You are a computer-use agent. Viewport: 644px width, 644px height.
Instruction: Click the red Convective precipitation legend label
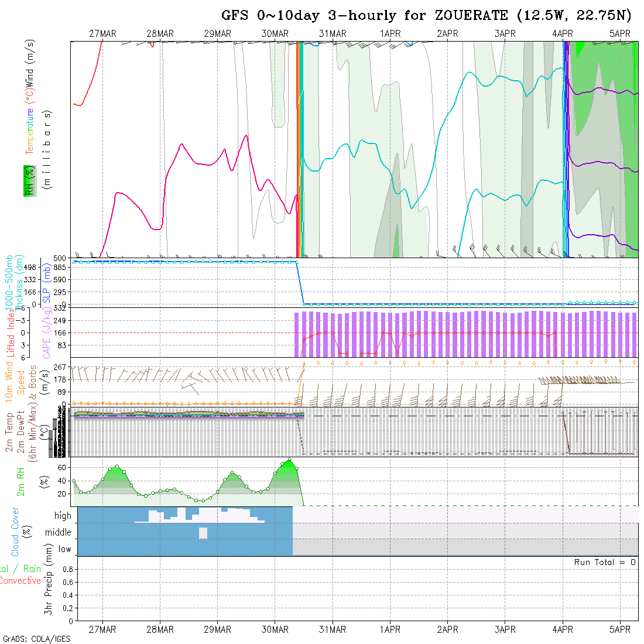(x=20, y=581)
